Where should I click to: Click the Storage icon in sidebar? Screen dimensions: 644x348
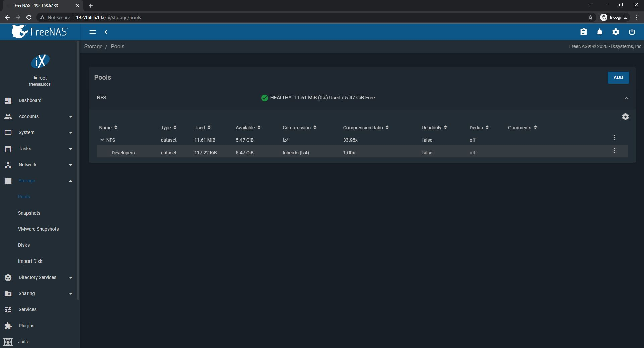coord(8,181)
